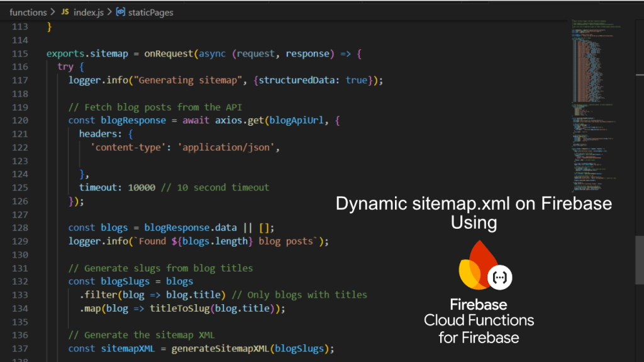
Task: Open the functions breadcrumb dropdown
Action: point(28,11)
